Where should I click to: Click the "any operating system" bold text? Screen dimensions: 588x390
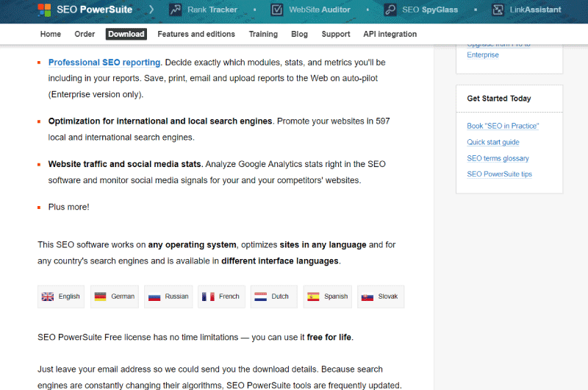pos(192,245)
